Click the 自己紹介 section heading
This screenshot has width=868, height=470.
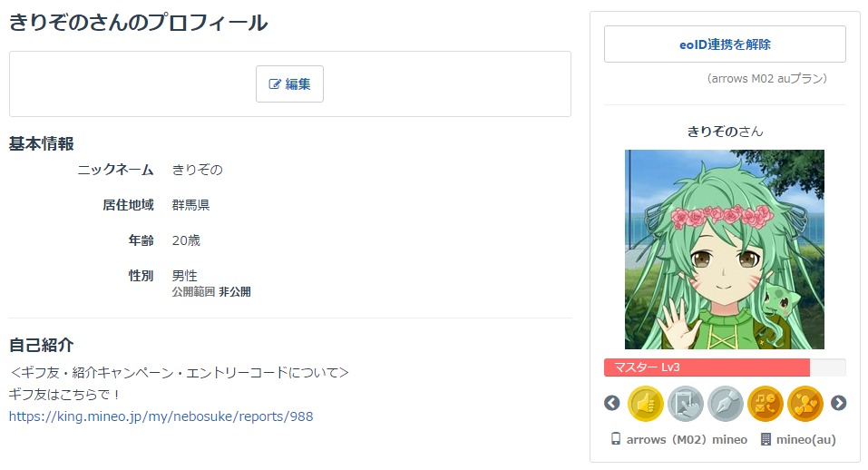coord(42,345)
